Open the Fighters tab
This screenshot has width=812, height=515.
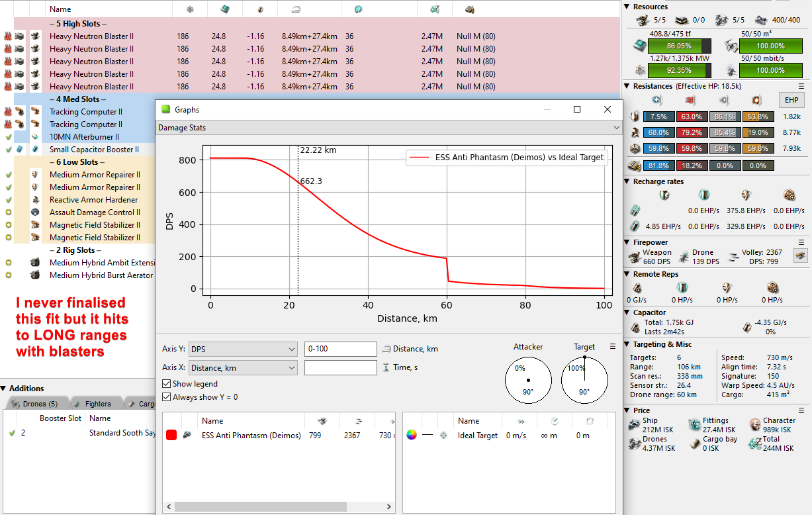[x=92, y=404]
